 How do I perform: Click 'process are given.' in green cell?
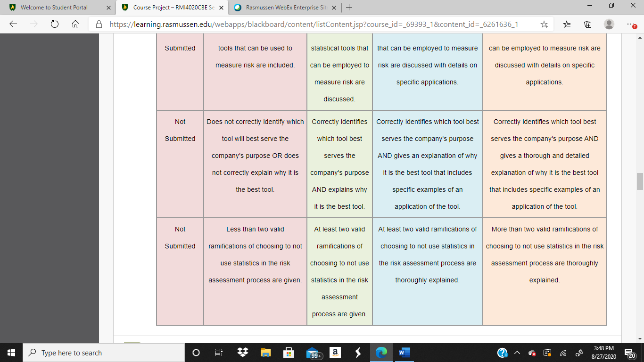[x=339, y=314]
